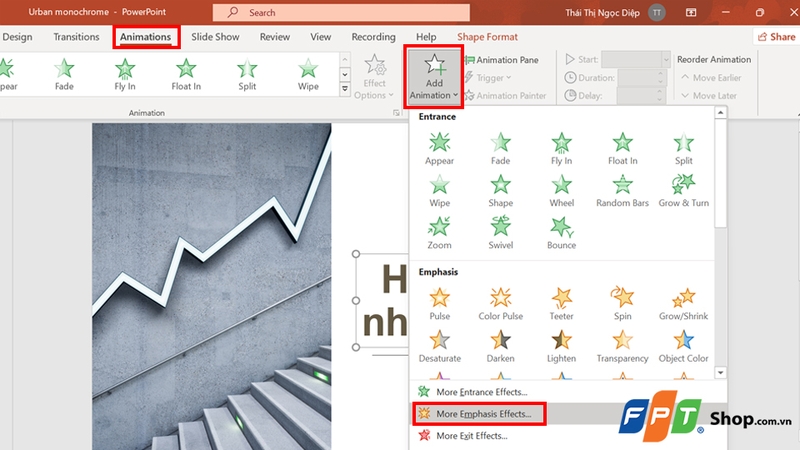Open the Animation Pane
Image resolution: width=800 pixels, height=450 pixels.
pyautogui.click(x=502, y=60)
